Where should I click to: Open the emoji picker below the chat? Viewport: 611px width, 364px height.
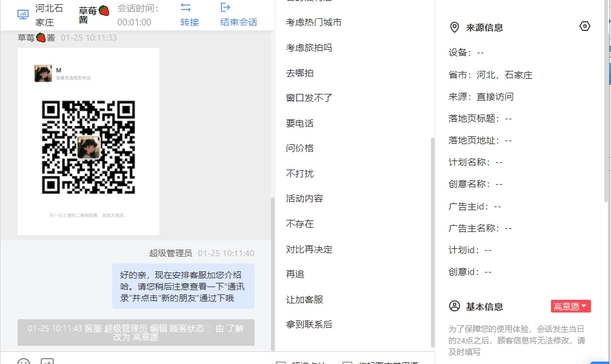coord(24,362)
